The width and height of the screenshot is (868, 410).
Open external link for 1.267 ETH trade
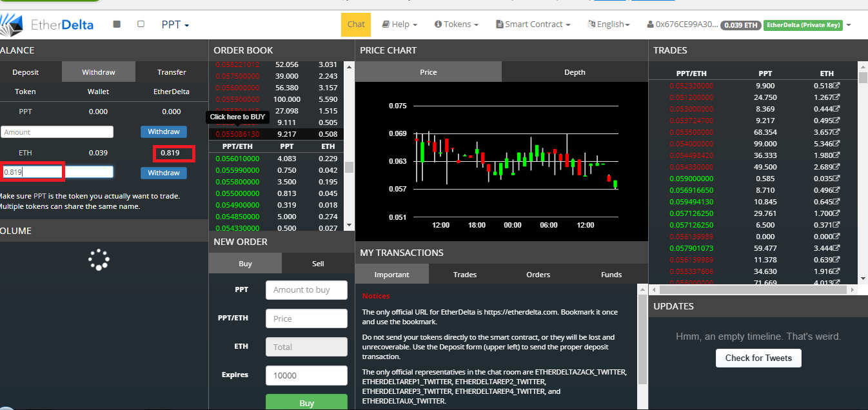pos(836,97)
